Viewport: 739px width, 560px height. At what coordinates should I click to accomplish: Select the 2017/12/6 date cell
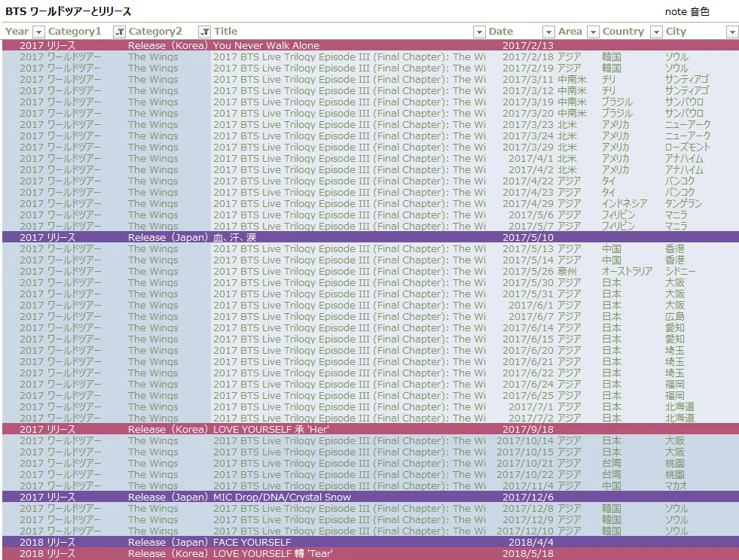pyautogui.click(x=528, y=497)
